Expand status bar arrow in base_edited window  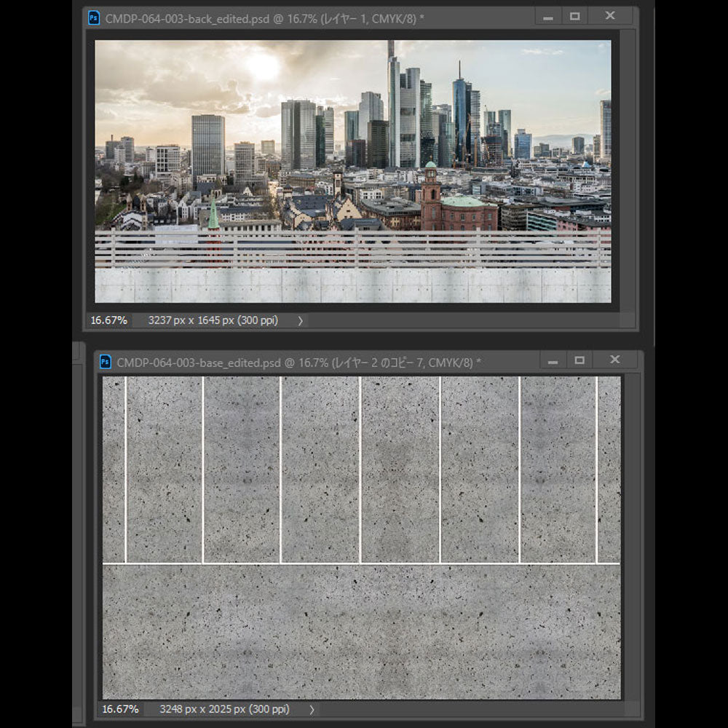[x=312, y=709]
